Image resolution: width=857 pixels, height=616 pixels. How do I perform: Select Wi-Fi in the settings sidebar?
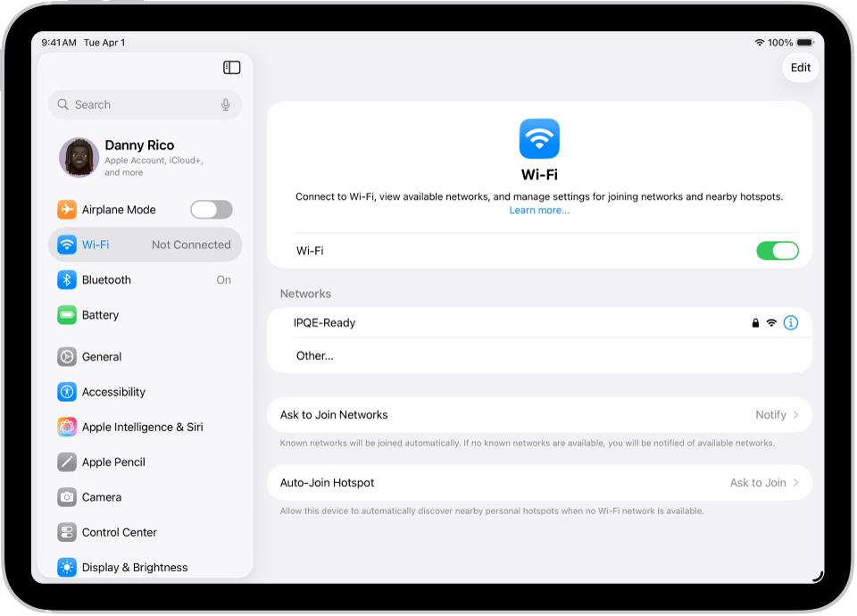tap(145, 245)
